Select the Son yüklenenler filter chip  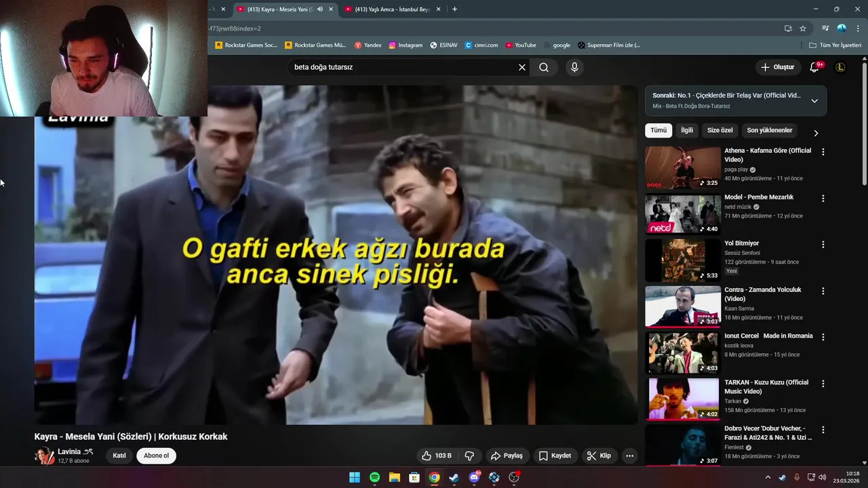coord(770,130)
